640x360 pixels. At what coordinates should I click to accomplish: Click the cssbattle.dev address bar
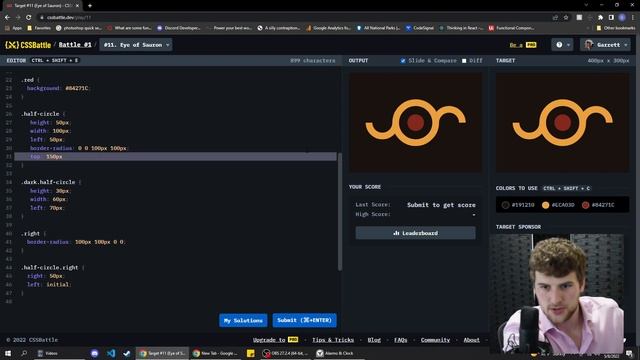[294, 17]
